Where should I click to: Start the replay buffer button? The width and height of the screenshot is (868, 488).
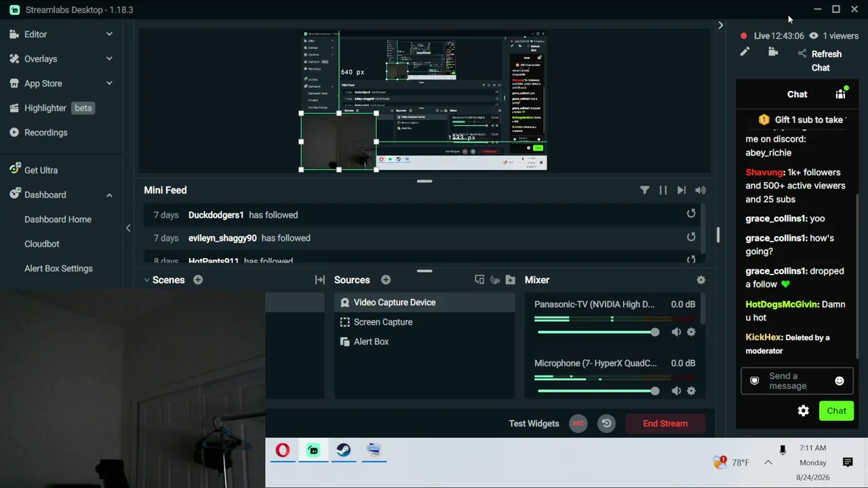(x=606, y=424)
